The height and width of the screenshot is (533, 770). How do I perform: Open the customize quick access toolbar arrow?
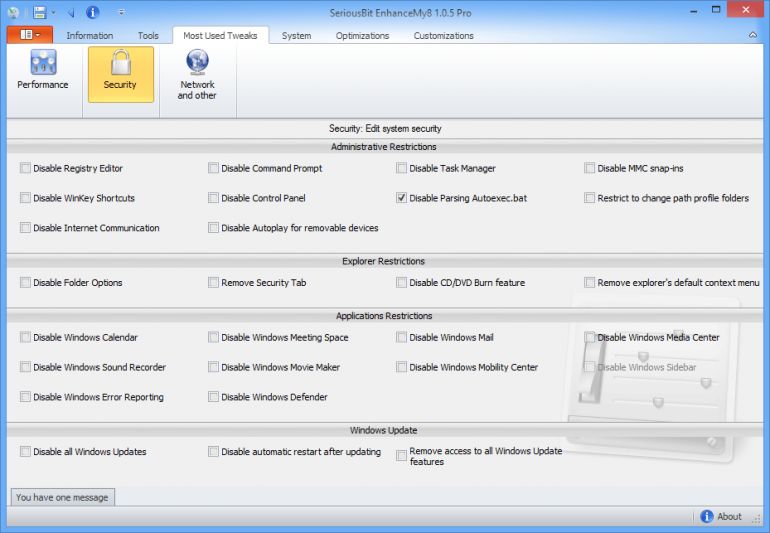(x=121, y=12)
